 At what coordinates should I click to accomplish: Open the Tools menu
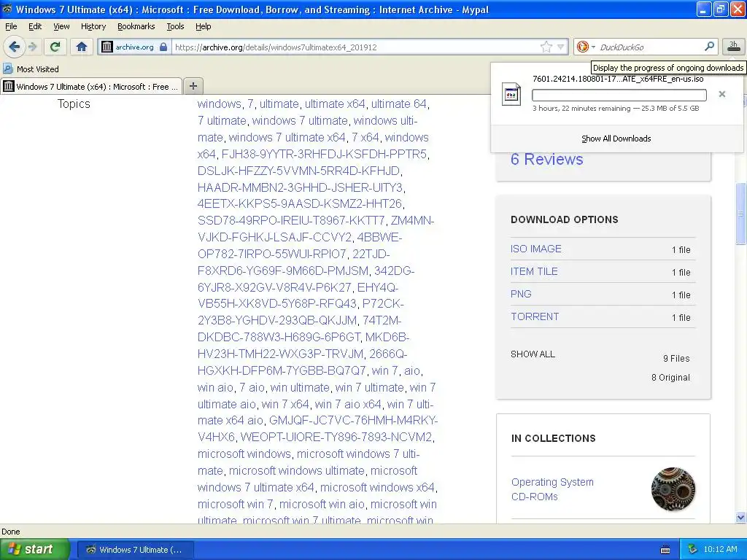tap(175, 26)
